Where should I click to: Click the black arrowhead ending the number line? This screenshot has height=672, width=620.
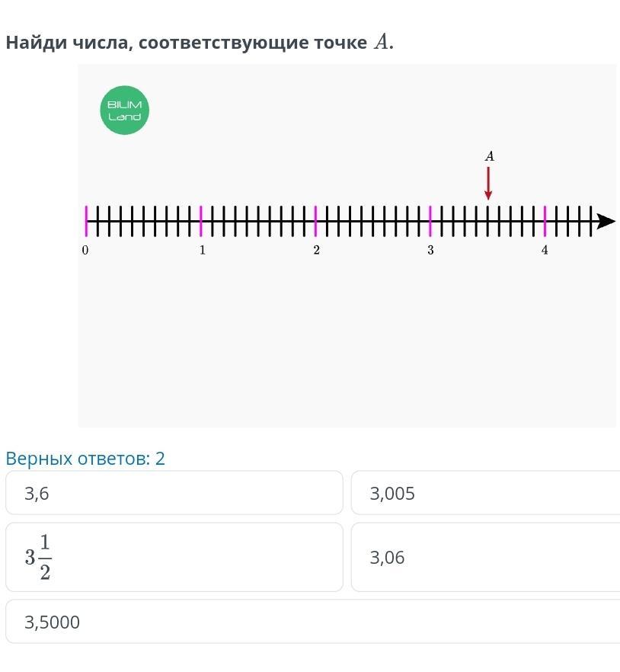point(606,222)
